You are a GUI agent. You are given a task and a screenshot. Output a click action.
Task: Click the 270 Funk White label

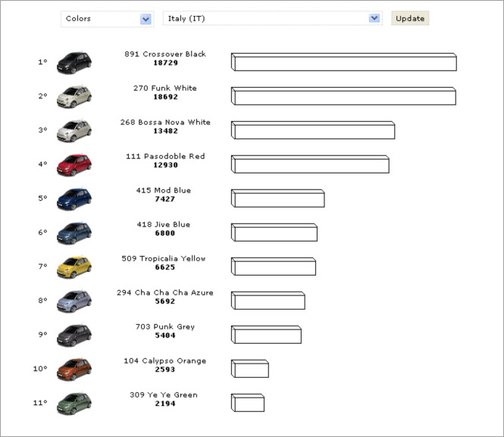pyautogui.click(x=164, y=88)
